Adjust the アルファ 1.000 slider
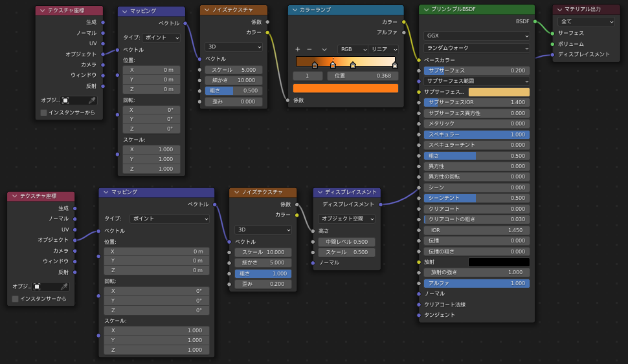Viewport: 628px width, 364px height. tap(477, 284)
